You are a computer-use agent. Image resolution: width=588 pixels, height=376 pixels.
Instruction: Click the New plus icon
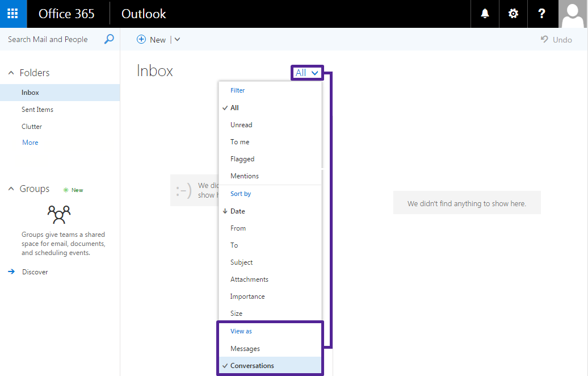(141, 39)
